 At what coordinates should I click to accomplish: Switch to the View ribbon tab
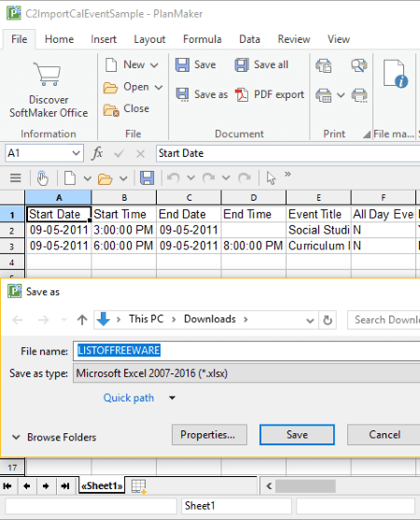click(x=339, y=39)
